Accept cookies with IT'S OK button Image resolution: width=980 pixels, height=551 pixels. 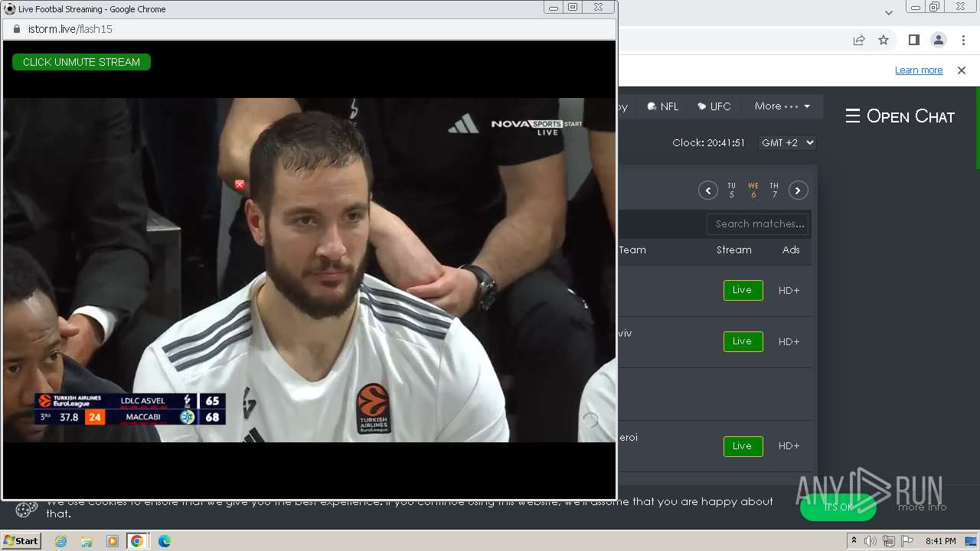click(838, 507)
